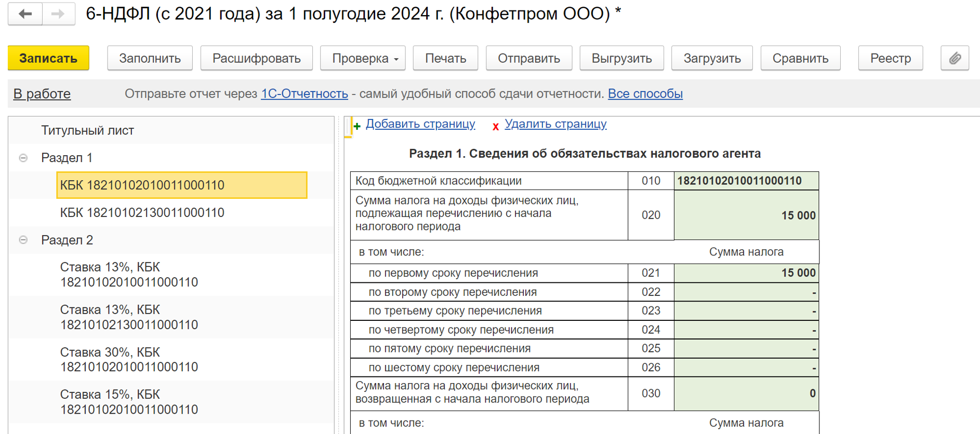Click the line 030 returned tax field
The height and width of the screenshot is (434, 980).
746,394
